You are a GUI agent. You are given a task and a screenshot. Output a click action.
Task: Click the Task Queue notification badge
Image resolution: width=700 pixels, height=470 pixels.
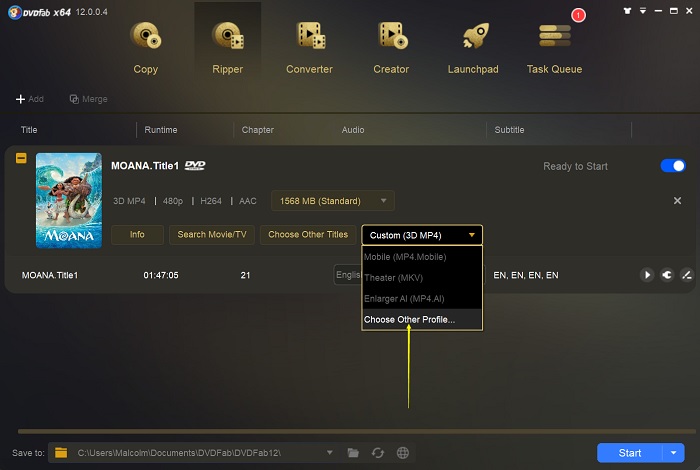point(578,15)
